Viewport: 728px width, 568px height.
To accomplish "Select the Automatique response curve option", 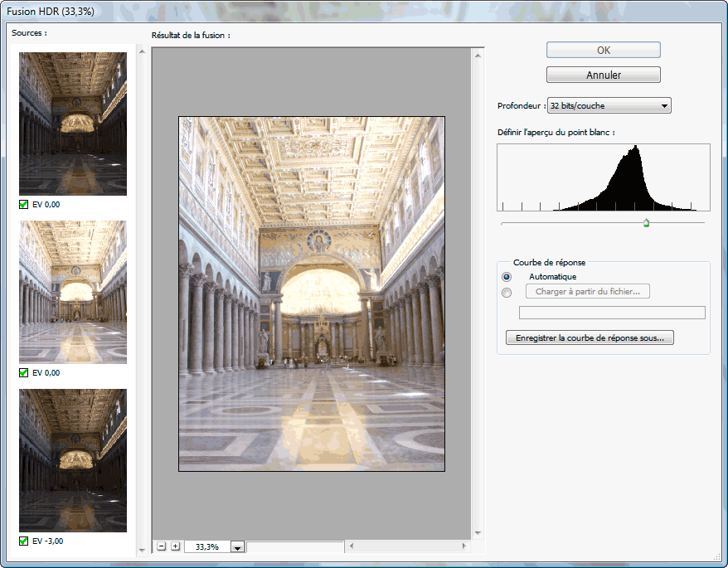I will (x=507, y=277).
